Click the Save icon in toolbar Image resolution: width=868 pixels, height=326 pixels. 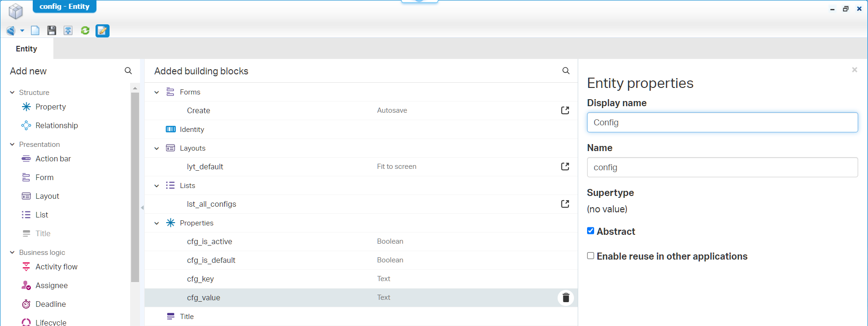tap(51, 31)
